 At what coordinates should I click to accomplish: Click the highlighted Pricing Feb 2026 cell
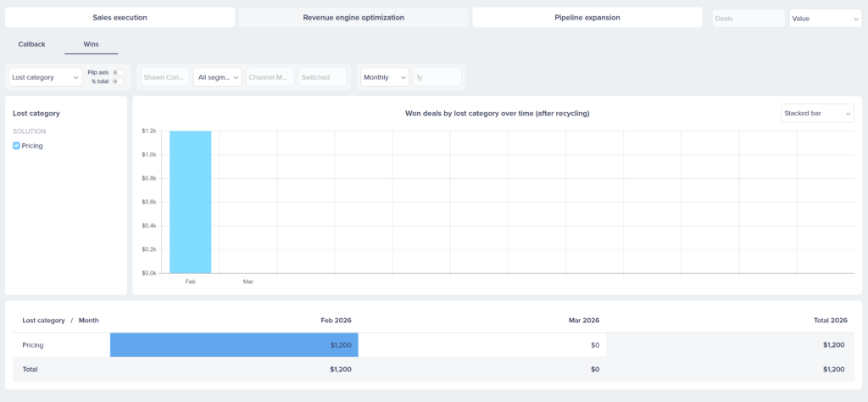pyautogui.click(x=234, y=345)
